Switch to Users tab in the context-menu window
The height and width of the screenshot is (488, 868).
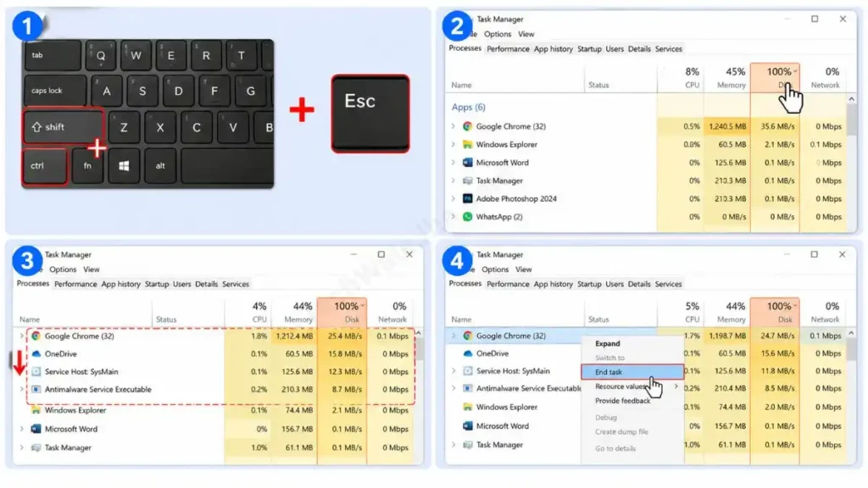(615, 284)
